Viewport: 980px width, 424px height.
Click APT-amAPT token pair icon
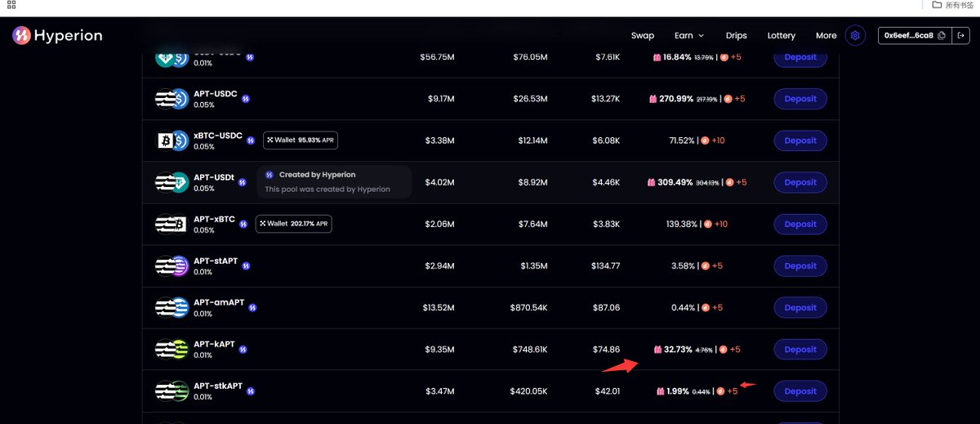point(171,308)
